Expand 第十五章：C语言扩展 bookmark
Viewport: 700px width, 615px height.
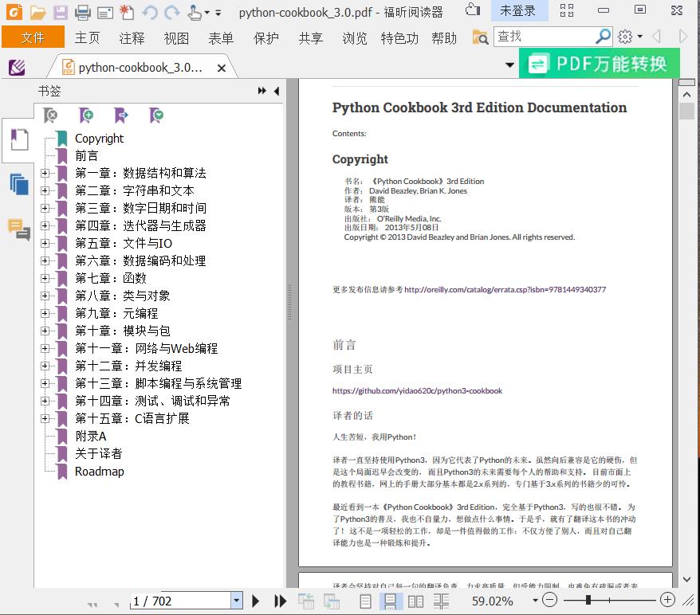click(x=45, y=418)
